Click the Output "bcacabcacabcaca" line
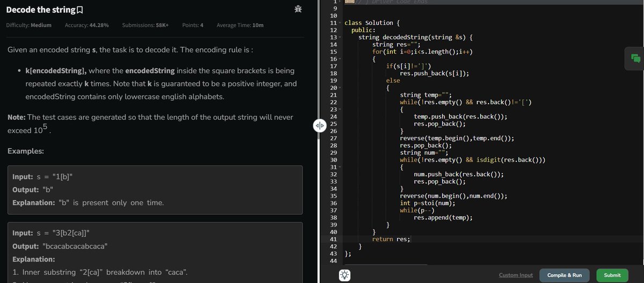Screen dimensions: 644x283 (60, 246)
